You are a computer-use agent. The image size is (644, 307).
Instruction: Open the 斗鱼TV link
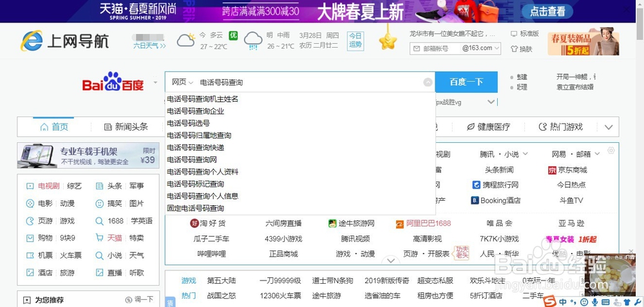pos(571,201)
